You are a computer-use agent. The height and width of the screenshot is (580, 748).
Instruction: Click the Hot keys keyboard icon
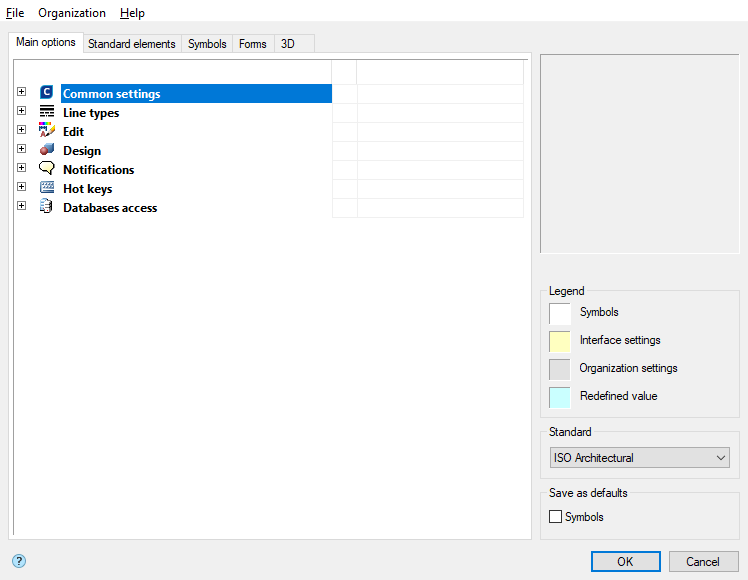click(46, 188)
